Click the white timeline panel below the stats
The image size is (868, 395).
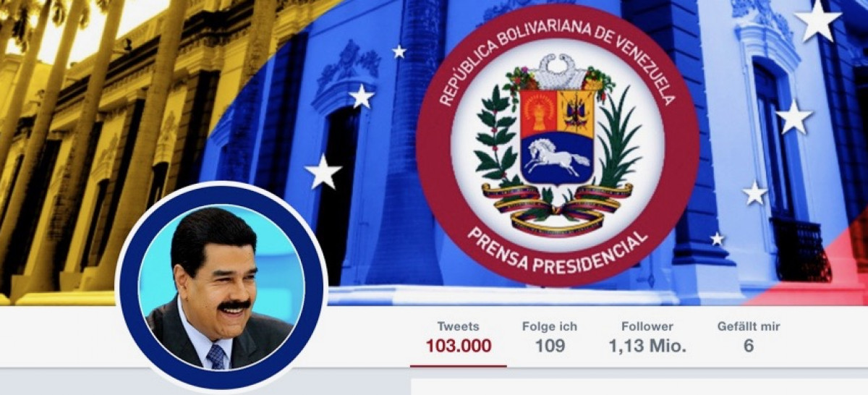[639, 387]
